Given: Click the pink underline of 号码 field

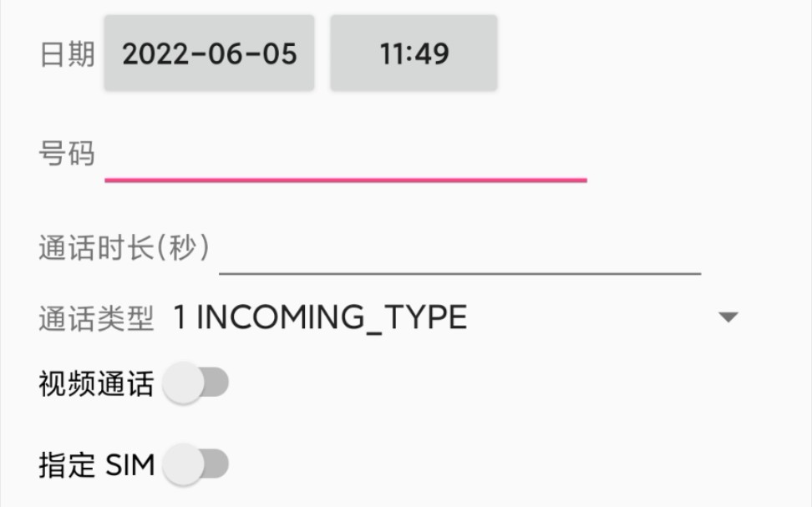Looking at the screenshot, I should [345, 179].
